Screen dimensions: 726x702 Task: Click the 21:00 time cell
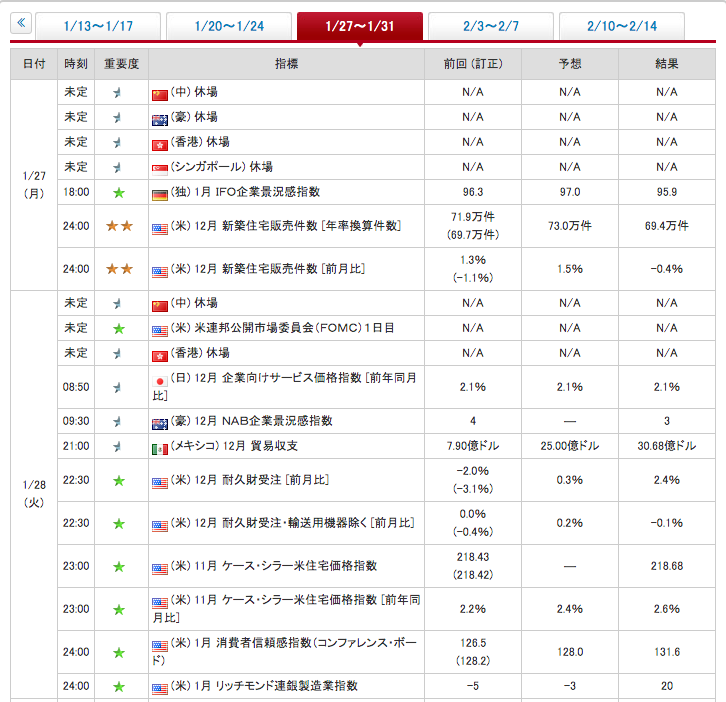pos(76,446)
